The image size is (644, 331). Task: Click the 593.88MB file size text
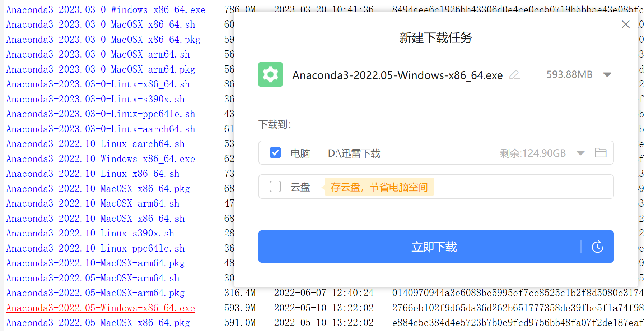pos(569,74)
